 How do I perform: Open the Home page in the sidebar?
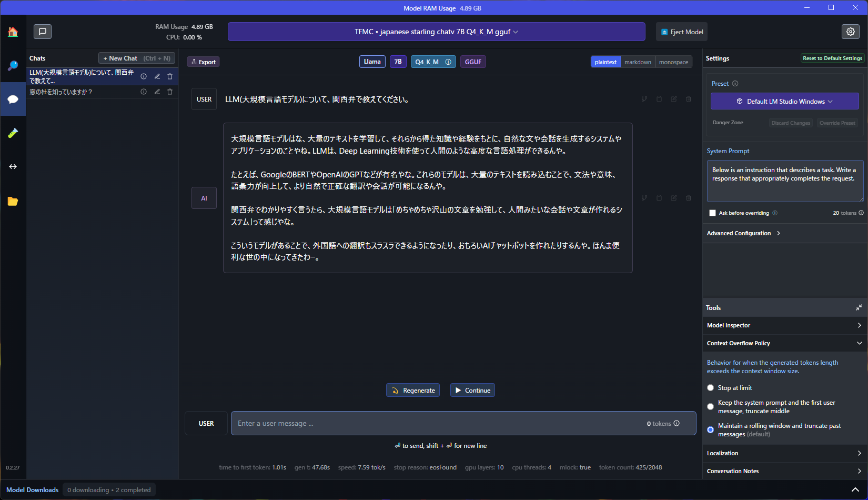(x=13, y=32)
